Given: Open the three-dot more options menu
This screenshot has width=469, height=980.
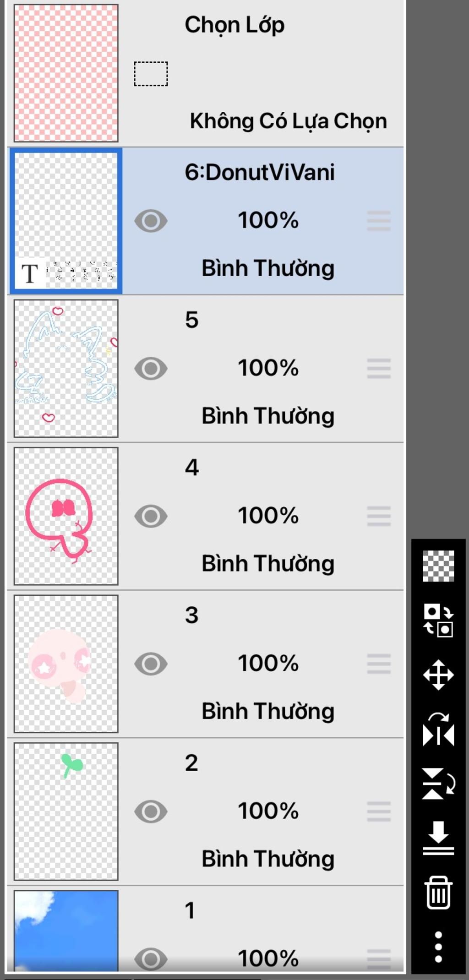Looking at the screenshot, I should 438,946.
